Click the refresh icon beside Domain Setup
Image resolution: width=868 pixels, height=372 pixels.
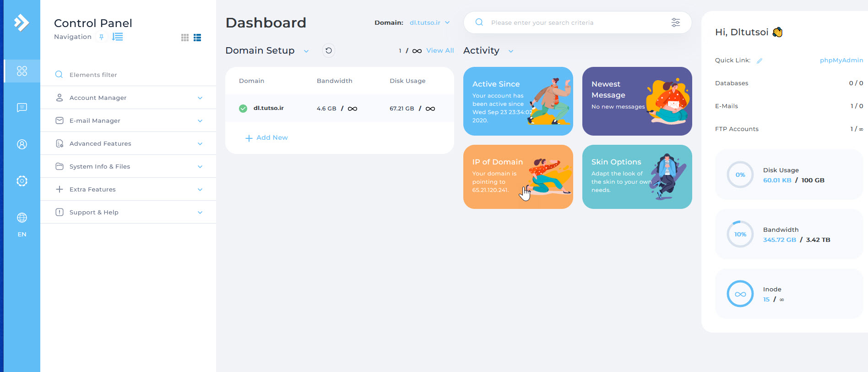pyautogui.click(x=329, y=50)
